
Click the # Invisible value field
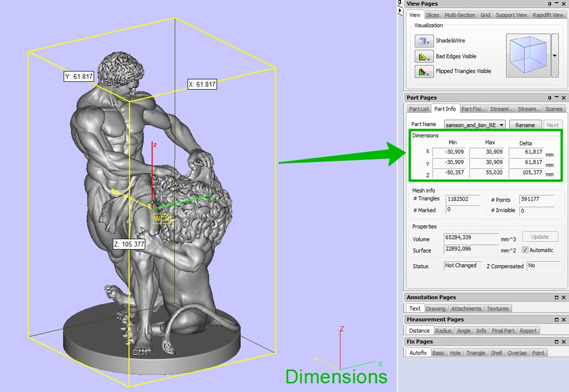tap(537, 211)
